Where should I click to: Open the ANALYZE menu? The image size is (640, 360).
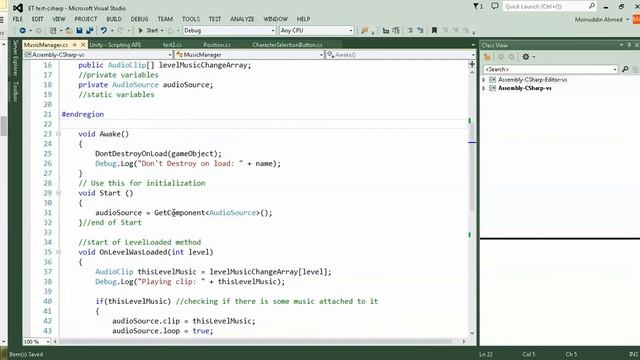pyautogui.click(x=242, y=19)
